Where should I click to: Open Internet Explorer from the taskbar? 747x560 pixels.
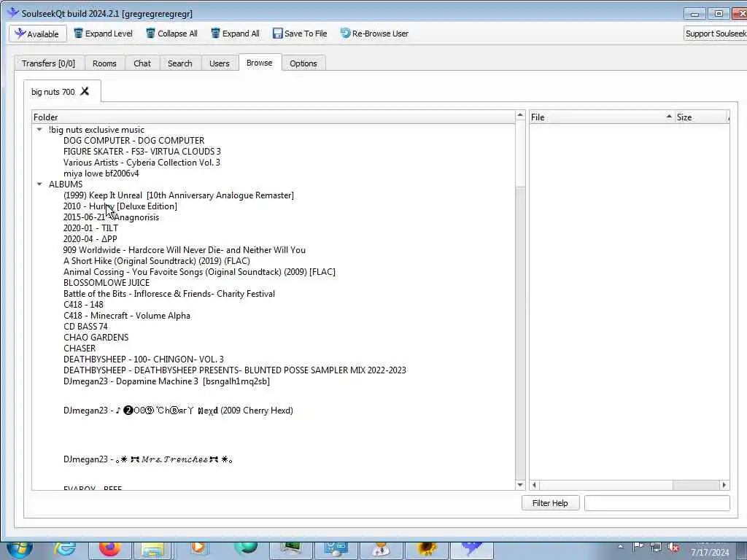[64, 550]
